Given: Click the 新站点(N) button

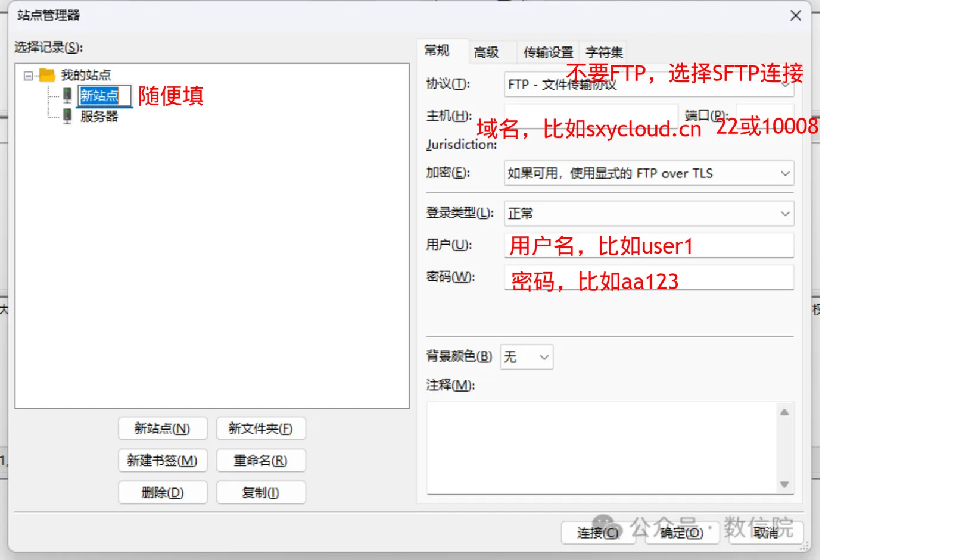Looking at the screenshot, I should coord(163,428).
